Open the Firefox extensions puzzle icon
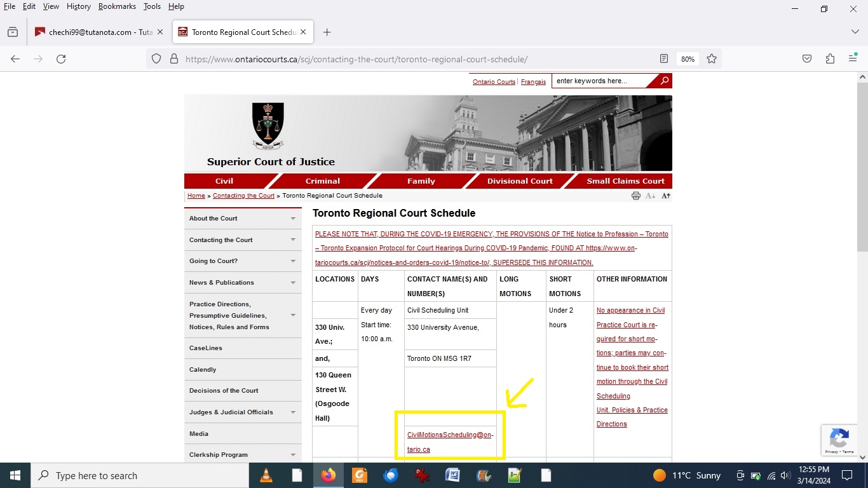This screenshot has height=488, width=868. 830,59
